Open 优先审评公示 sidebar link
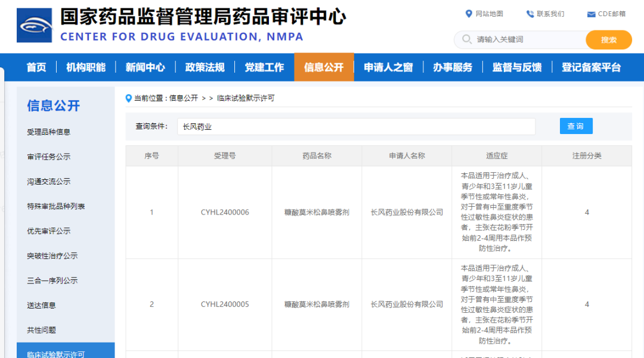 click(48, 231)
